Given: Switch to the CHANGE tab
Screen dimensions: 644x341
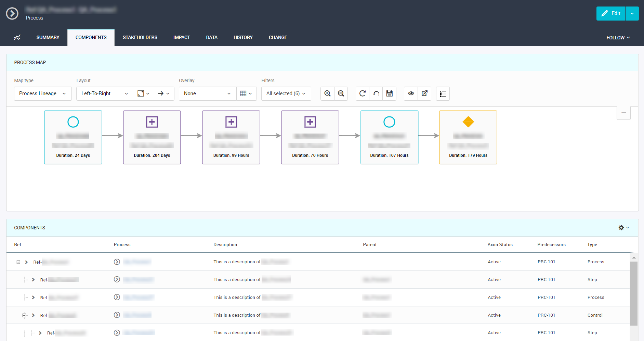Looking at the screenshot, I should (x=278, y=37).
